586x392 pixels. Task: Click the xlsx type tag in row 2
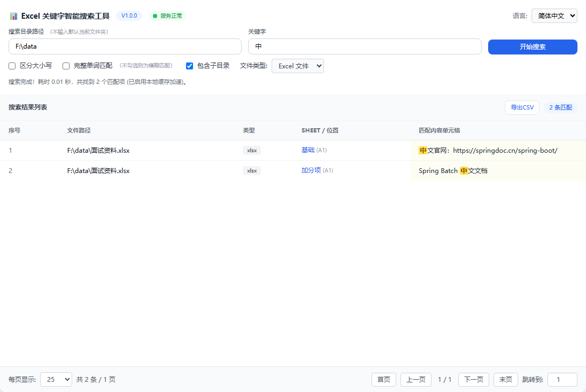pyautogui.click(x=252, y=170)
